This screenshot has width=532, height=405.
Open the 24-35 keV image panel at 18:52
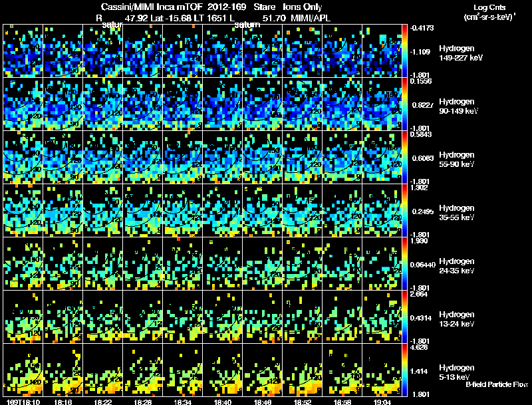[303, 264]
